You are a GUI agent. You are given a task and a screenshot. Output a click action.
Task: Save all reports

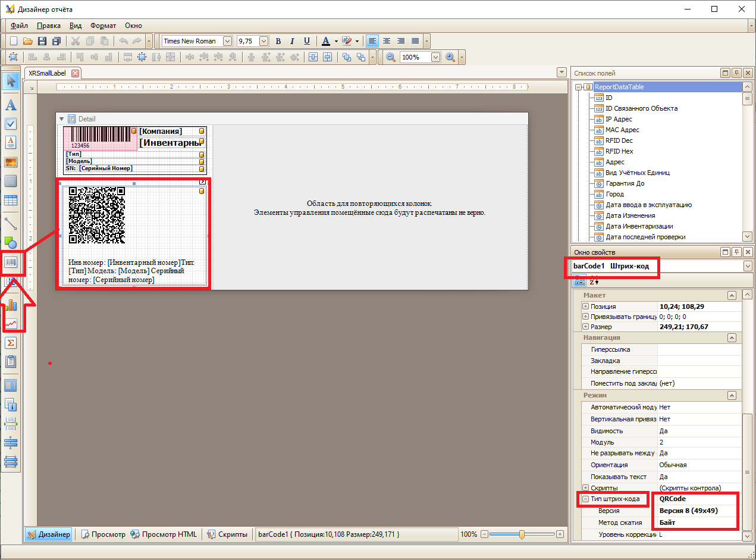[x=57, y=41]
